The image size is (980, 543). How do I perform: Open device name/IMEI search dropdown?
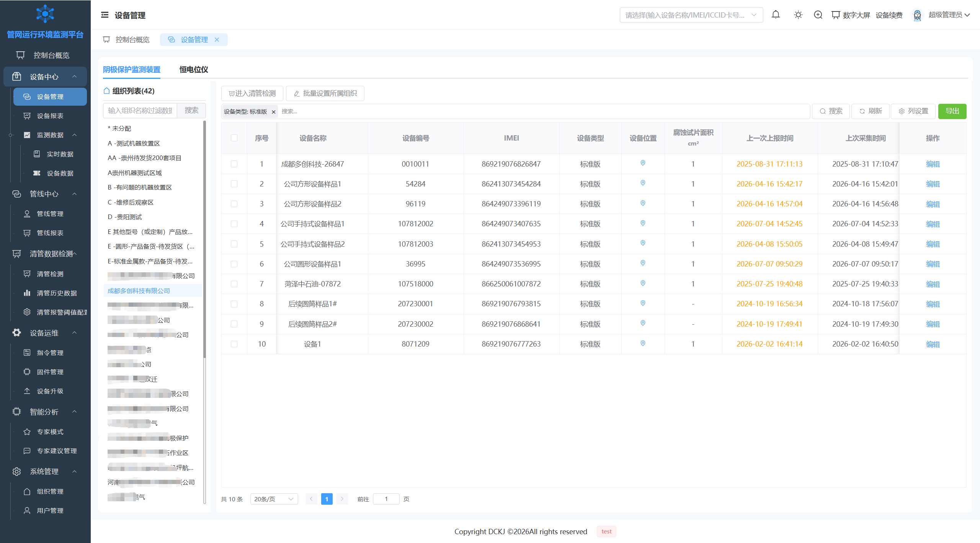coord(691,15)
